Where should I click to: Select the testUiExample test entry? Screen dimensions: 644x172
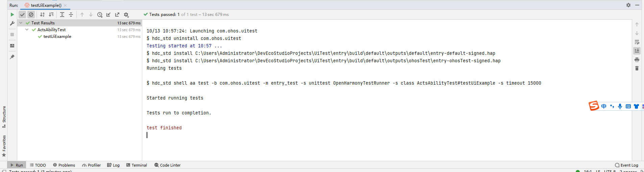[57, 37]
